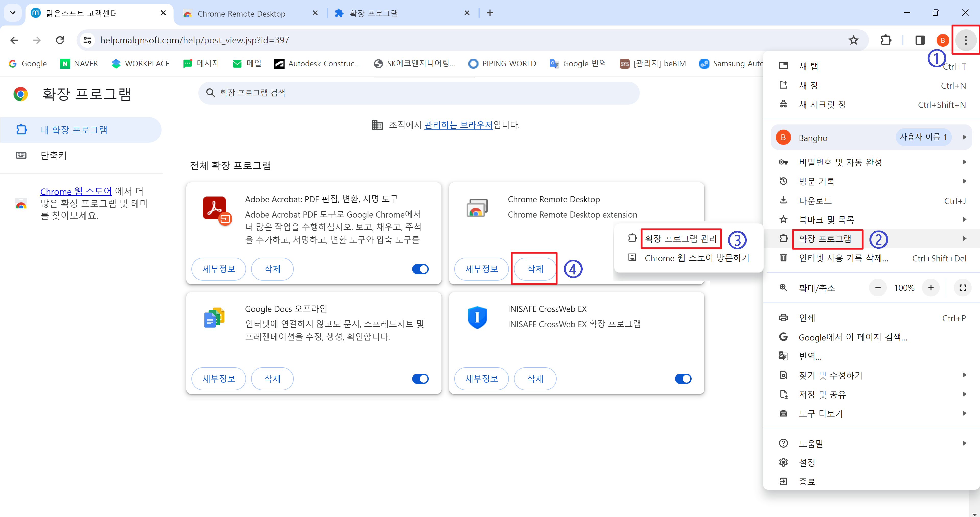Disable the Adobe Acrobat extension toggle
The height and width of the screenshot is (517, 980).
pos(420,269)
